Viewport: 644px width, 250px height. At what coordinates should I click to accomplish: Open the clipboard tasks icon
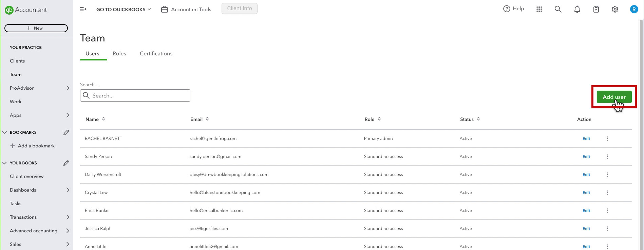point(596,9)
